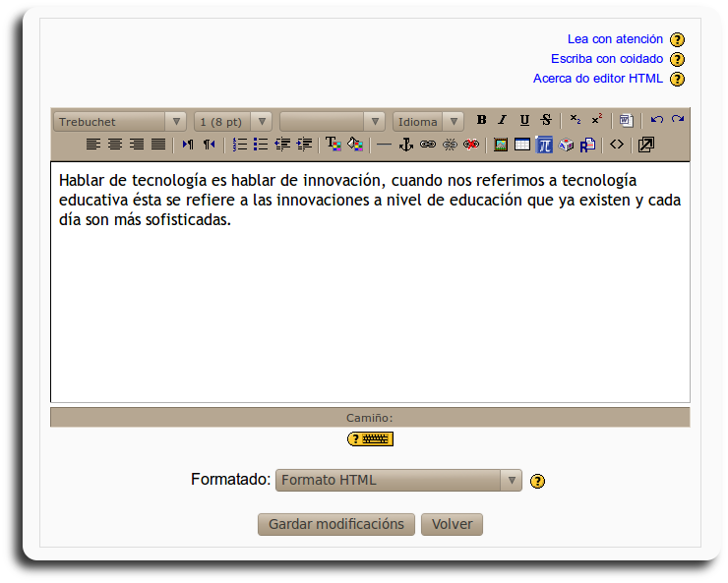The height and width of the screenshot is (583, 728).
Task: Click the Volver button
Action: click(x=452, y=524)
